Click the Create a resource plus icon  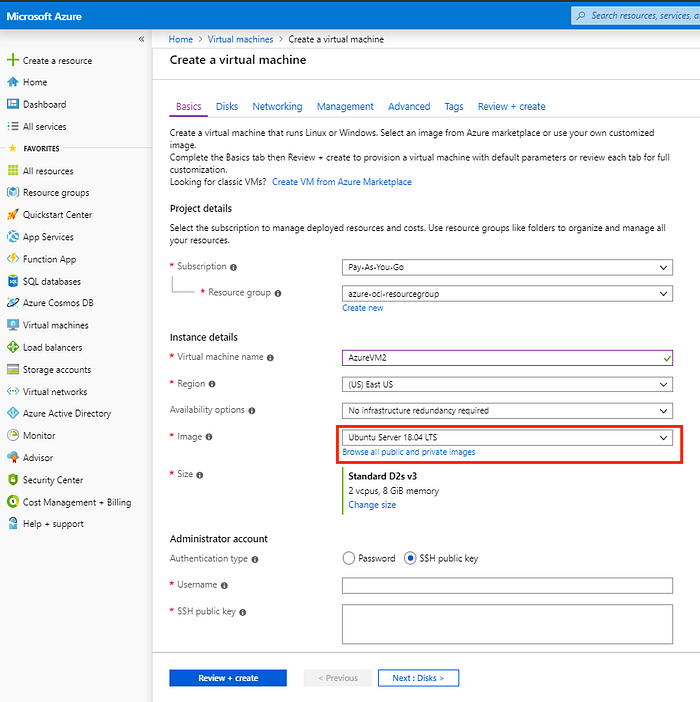[13, 60]
